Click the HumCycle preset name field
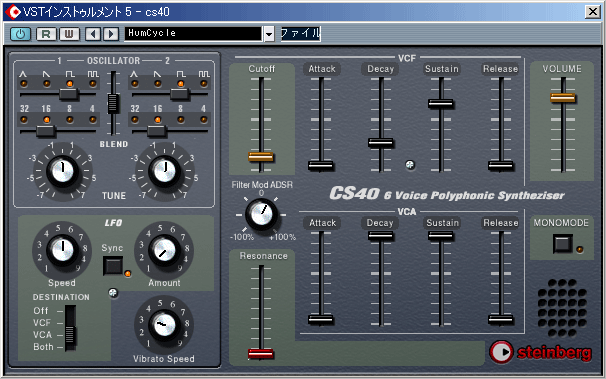The width and height of the screenshot is (606, 379). point(193,34)
